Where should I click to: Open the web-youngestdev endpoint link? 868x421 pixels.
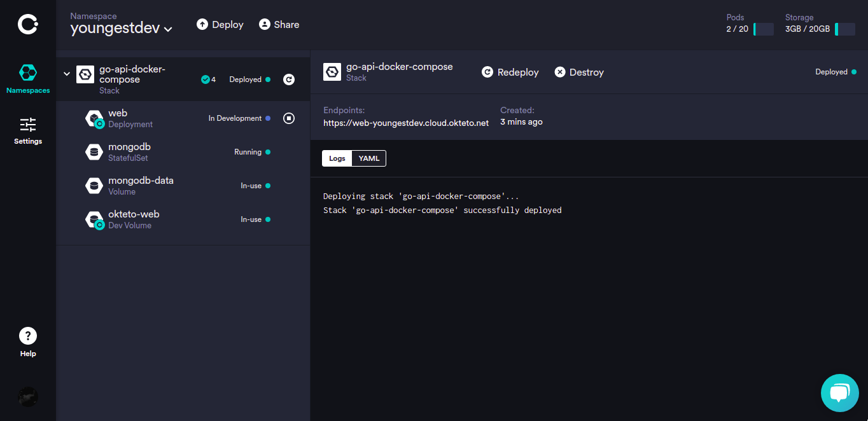tap(406, 123)
